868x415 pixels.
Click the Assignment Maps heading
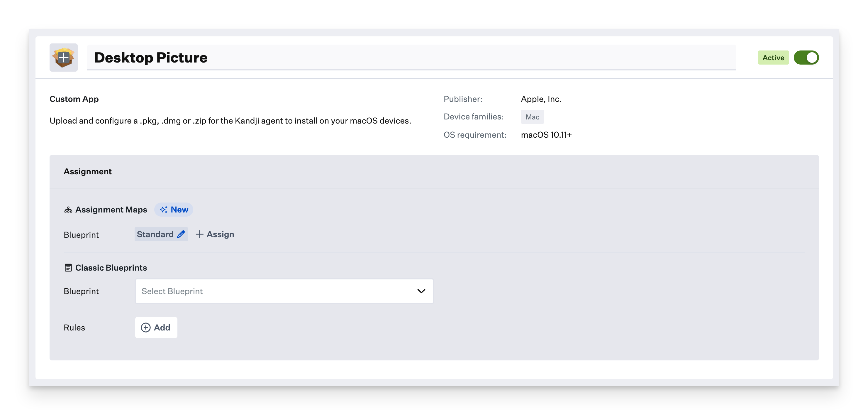point(111,210)
